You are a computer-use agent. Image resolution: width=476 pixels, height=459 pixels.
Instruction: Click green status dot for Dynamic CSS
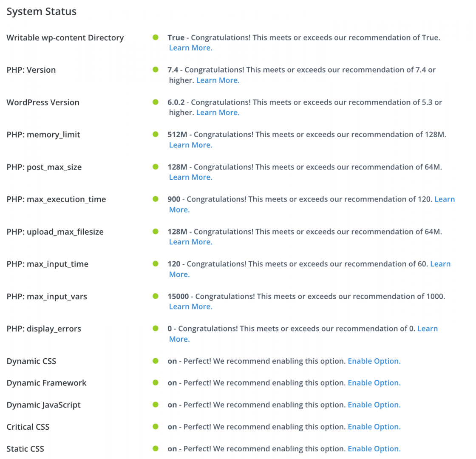click(156, 361)
